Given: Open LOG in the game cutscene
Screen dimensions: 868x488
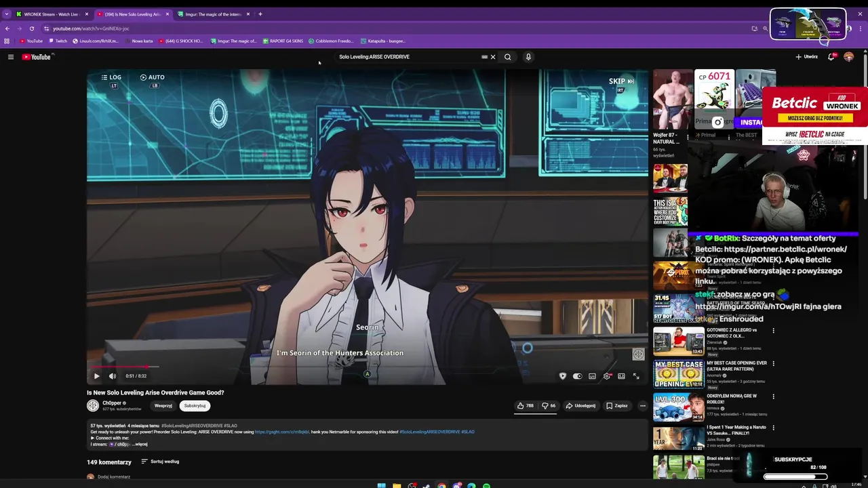Looking at the screenshot, I should click(111, 77).
